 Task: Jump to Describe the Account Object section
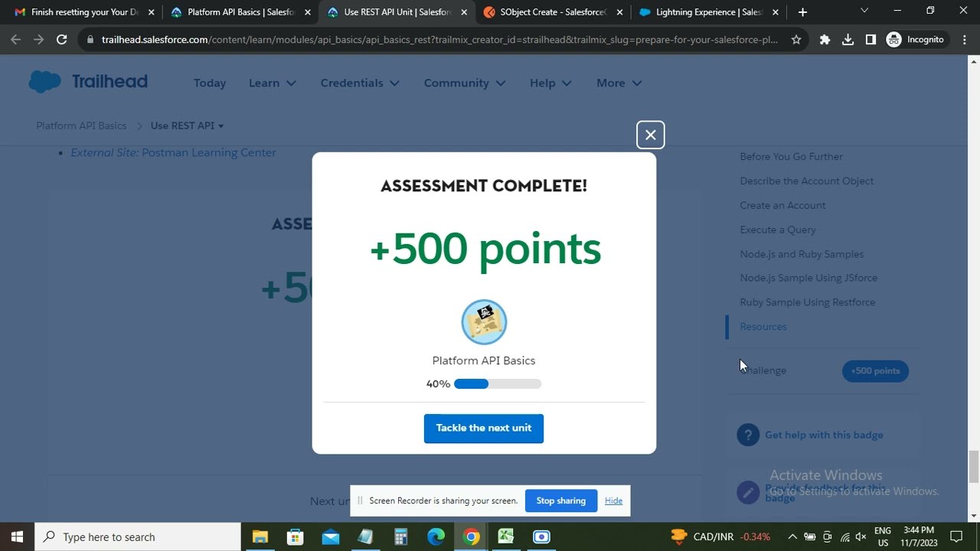click(x=806, y=181)
